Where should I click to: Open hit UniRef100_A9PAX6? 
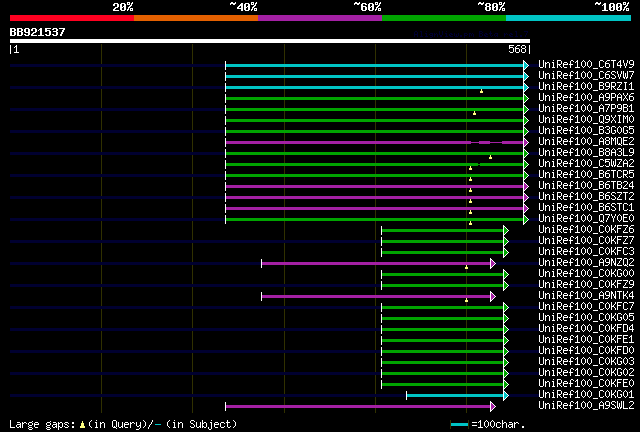click(x=586, y=98)
